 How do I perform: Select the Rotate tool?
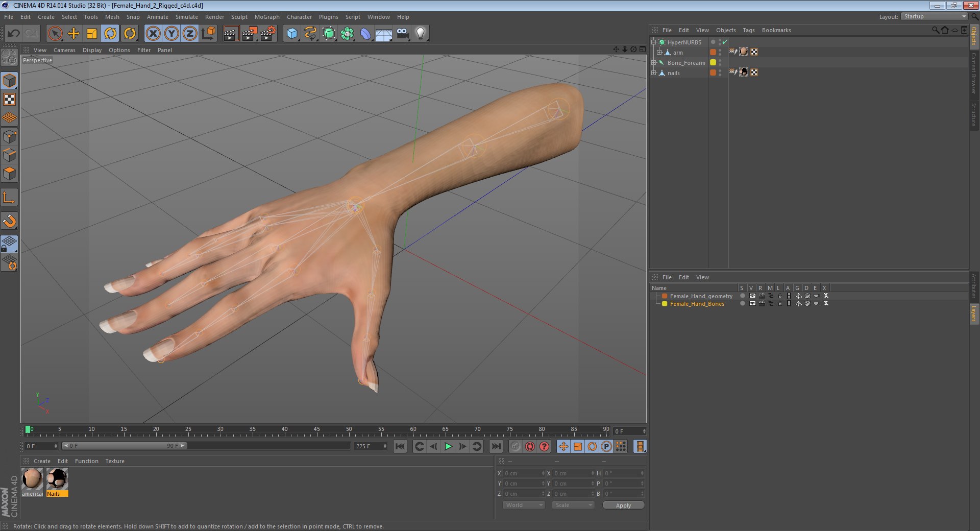click(x=110, y=34)
